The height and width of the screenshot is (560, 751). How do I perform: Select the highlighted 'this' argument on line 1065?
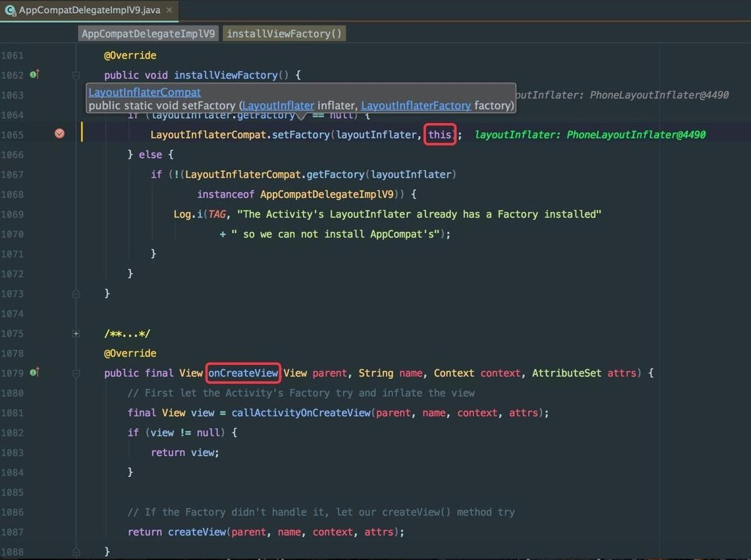click(440, 134)
